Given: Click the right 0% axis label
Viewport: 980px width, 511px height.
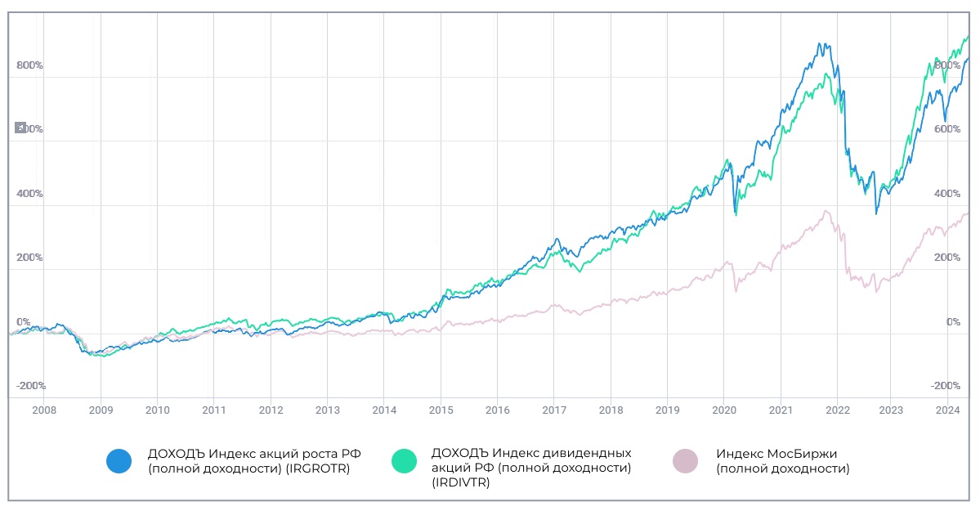Looking at the screenshot, I should click(x=953, y=322).
